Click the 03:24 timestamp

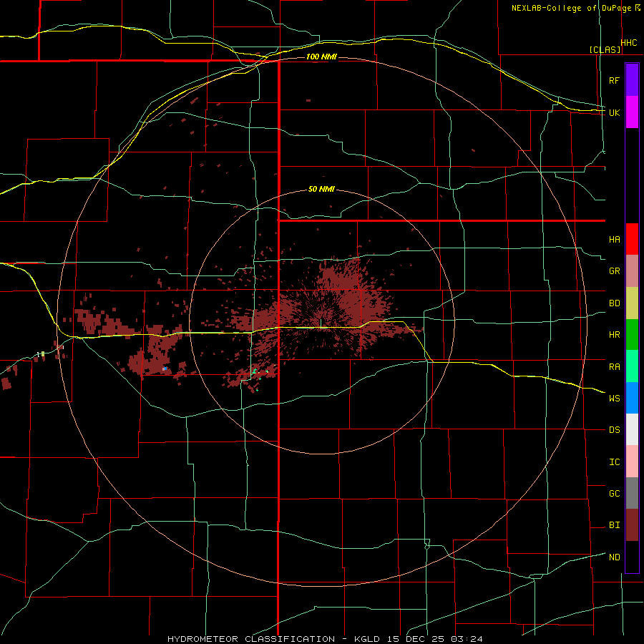[x=466, y=639]
